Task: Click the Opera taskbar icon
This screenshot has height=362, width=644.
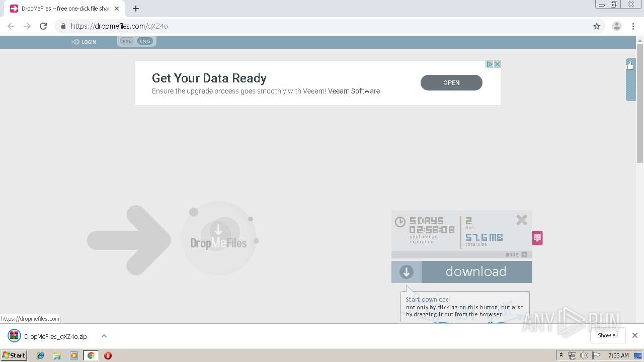Action: [108, 355]
